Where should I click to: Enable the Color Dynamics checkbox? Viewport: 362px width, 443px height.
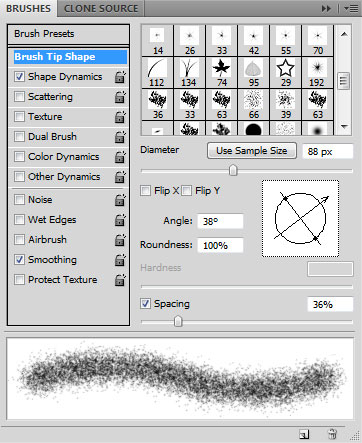point(19,157)
